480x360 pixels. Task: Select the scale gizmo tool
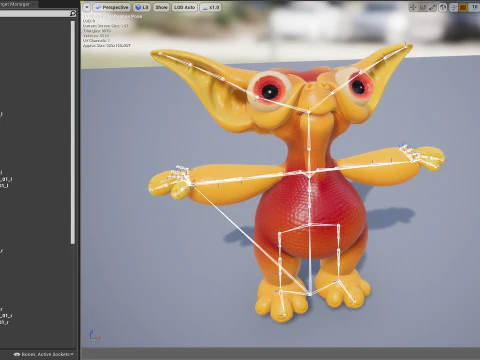pos(432,7)
